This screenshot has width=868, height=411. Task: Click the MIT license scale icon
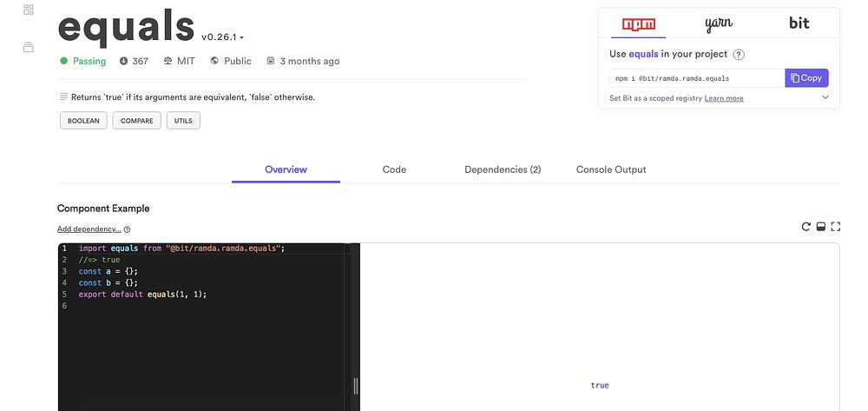[x=168, y=61]
